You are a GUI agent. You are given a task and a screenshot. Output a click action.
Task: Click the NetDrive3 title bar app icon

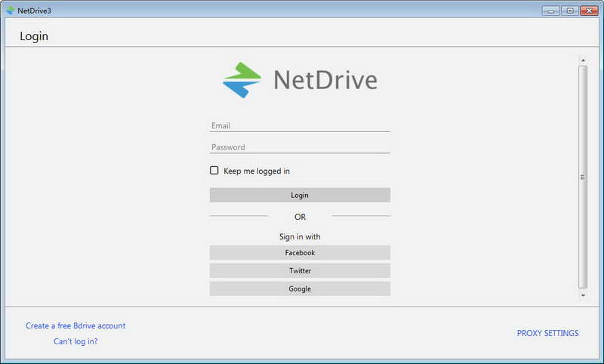pos(10,11)
